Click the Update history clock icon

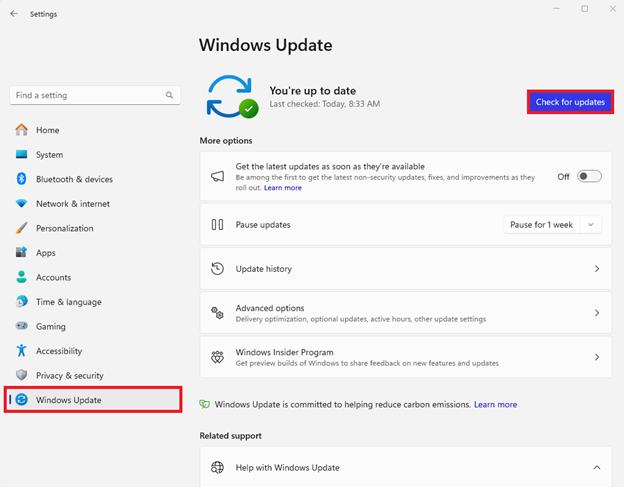click(x=217, y=269)
